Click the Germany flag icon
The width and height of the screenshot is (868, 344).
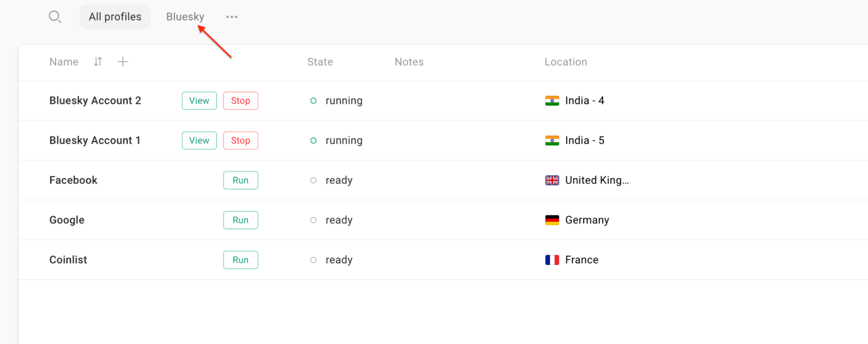552,220
